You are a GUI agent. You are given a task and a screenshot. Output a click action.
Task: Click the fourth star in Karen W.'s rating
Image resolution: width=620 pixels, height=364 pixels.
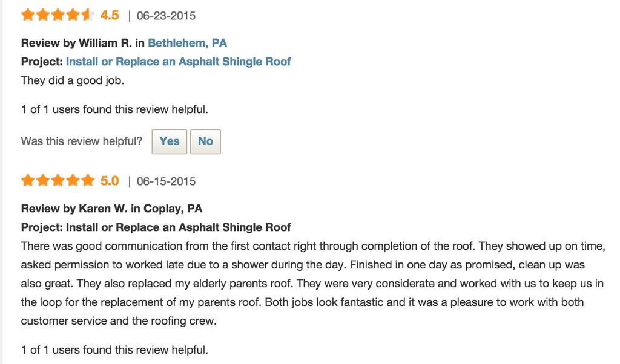tap(73, 180)
